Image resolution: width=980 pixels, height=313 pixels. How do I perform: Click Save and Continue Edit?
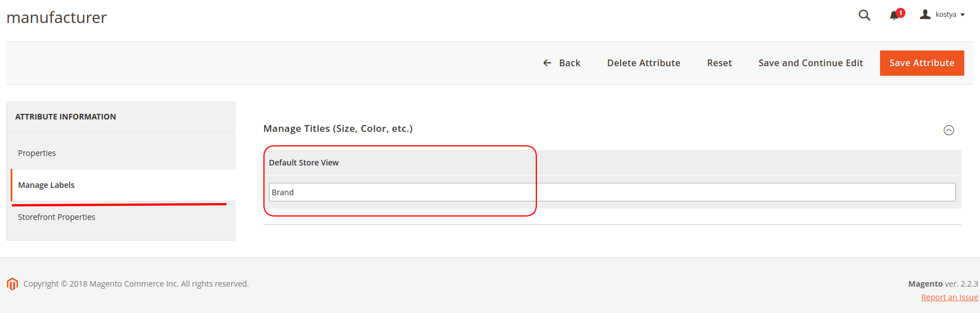pyautogui.click(x=810, y=63)
